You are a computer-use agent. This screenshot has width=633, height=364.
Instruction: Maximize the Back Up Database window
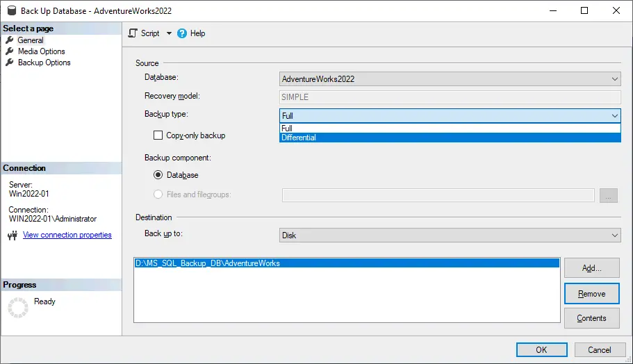coord(584,10)
